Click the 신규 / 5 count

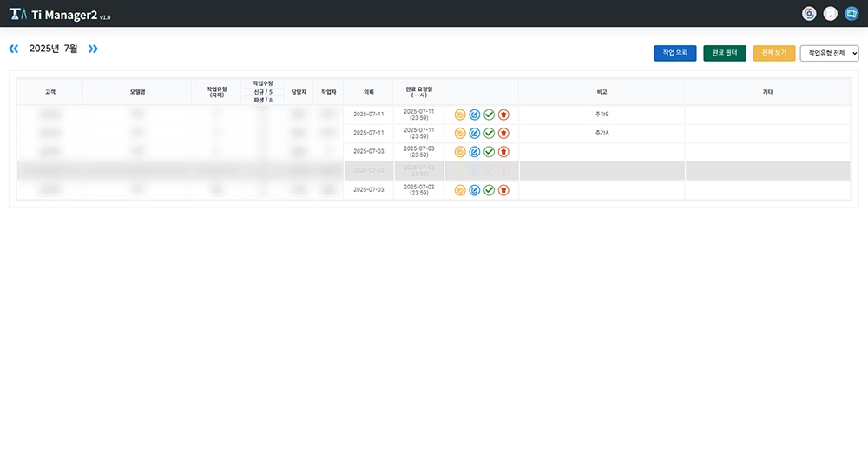[x=263, y=92]
